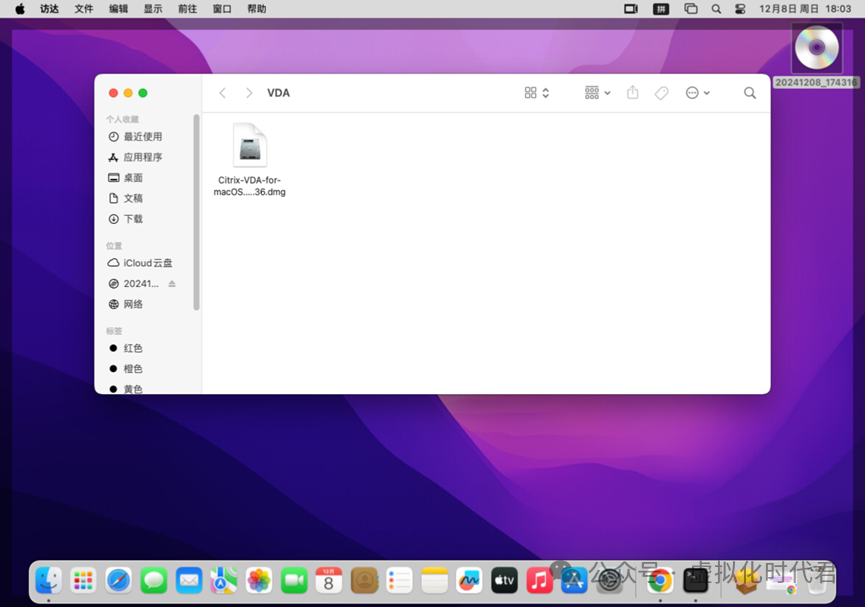Eject the 20241... volume
Image resolution: width=865 pixels, height=607 pixels.
pos(172,284)
